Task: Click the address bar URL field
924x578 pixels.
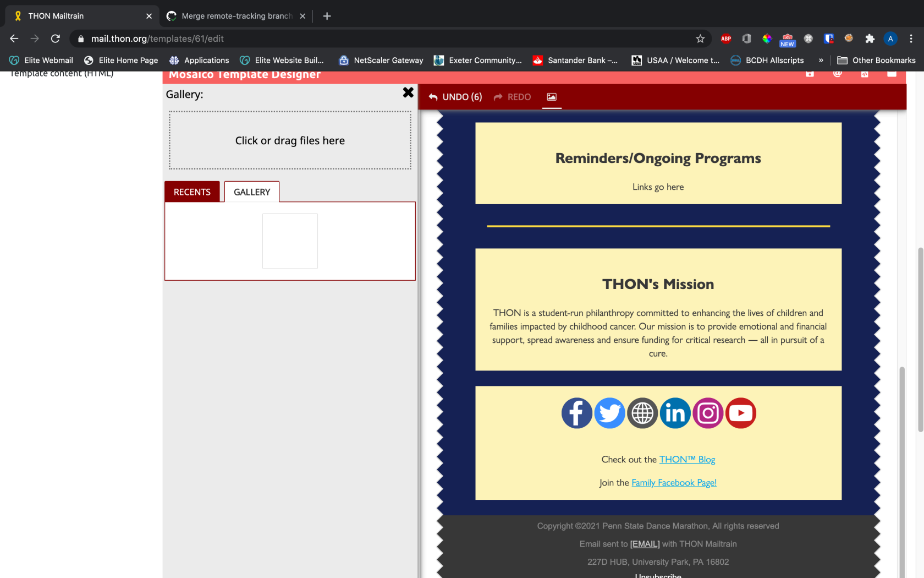Action: pyautogui.click(x=385, y=39)
